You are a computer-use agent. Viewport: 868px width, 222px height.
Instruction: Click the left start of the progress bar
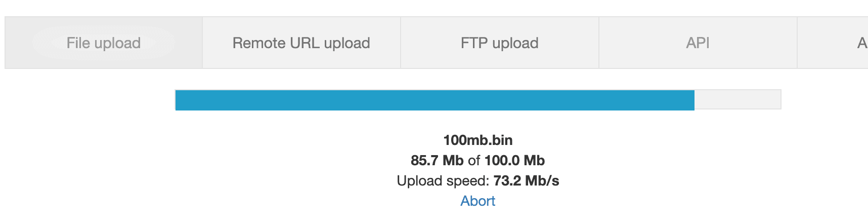click(x=178, y=100)
